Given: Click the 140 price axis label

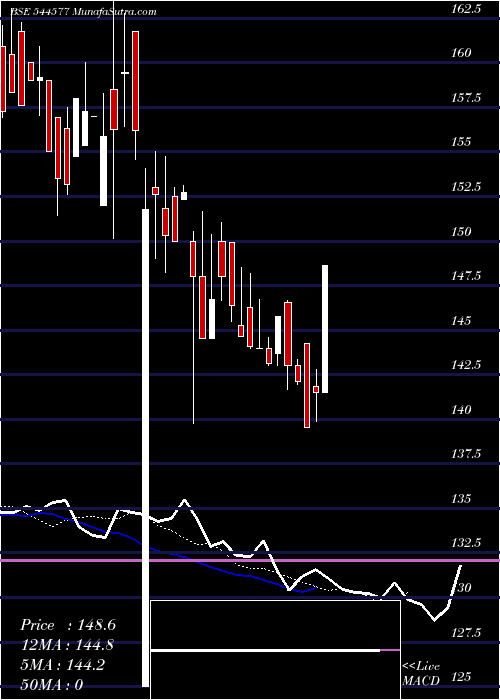Looking at the screenshot, I should pos(461,409).
